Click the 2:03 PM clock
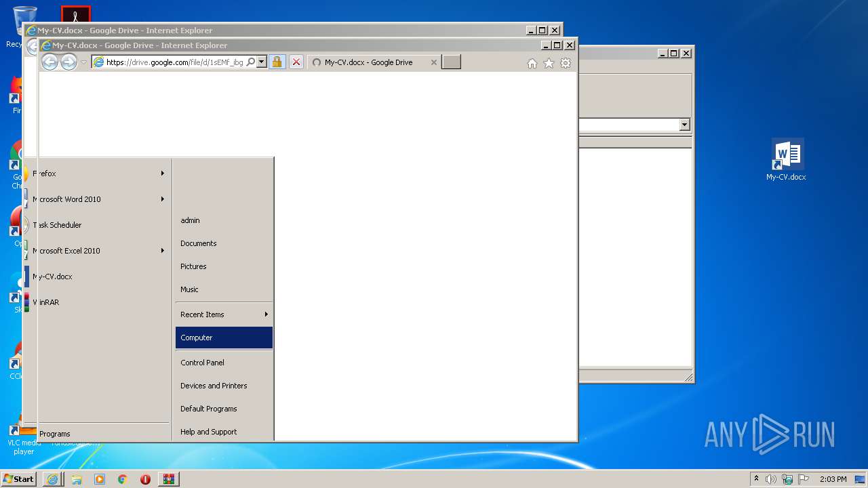 (833, 479)
